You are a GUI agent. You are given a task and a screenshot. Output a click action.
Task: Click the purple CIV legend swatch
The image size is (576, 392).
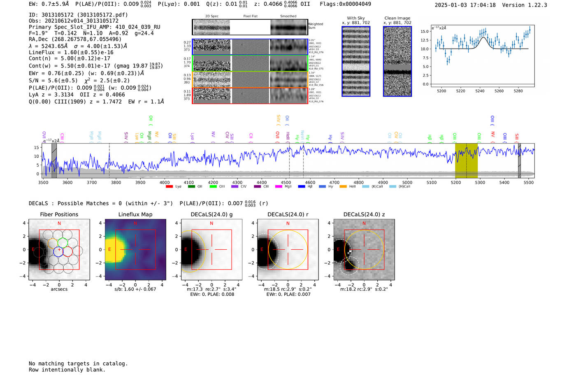(x=235, y=187)
